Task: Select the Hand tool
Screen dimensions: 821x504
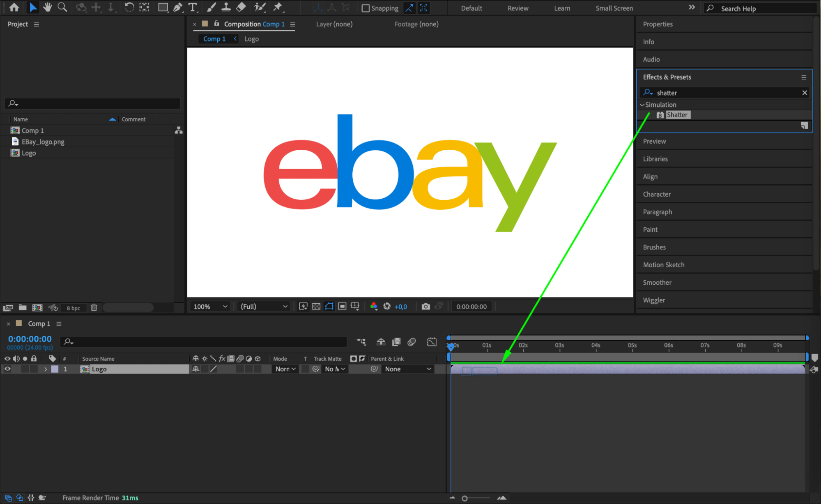Action: point(48,7)
